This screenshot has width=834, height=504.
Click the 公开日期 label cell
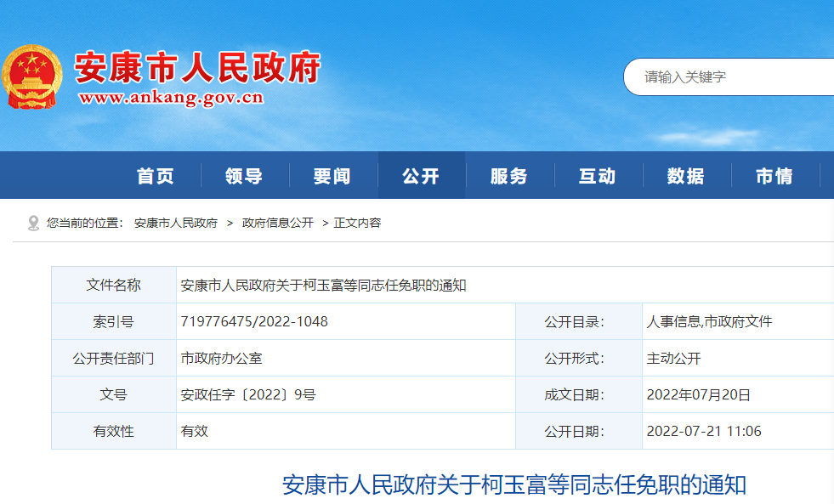pos(579,431)
